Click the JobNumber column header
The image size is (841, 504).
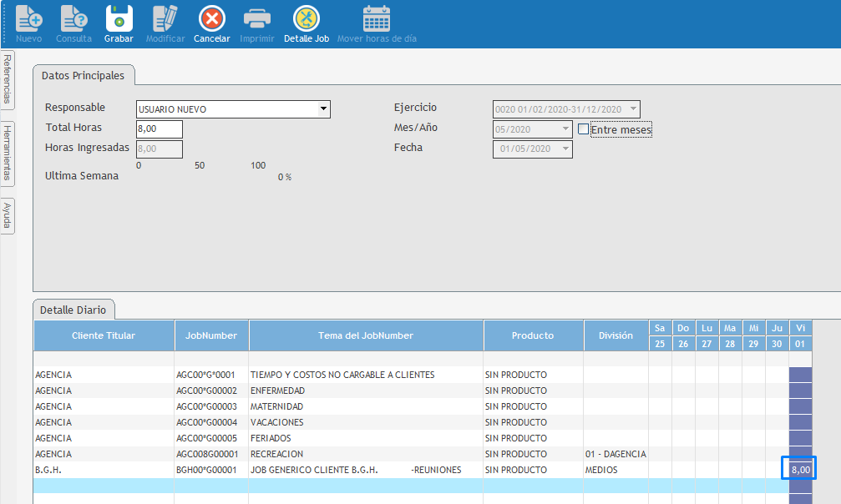tap(211, 335)
